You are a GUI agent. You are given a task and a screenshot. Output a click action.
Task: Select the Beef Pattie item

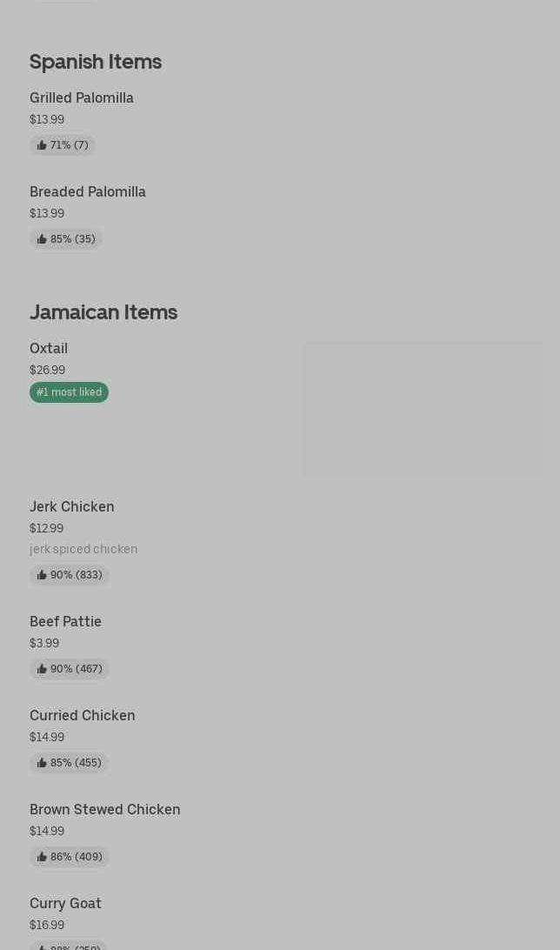pos(66,621)
